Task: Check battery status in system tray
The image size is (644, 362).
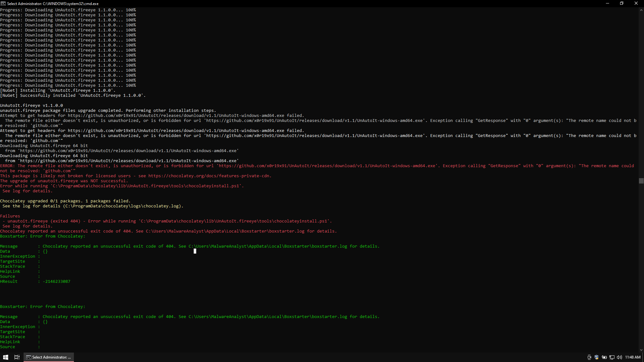Action: click(604, 357)
